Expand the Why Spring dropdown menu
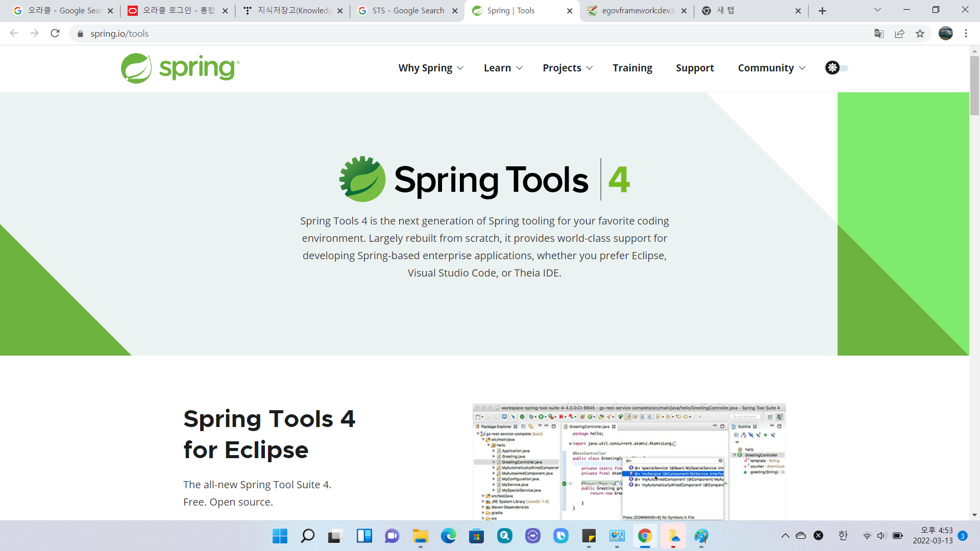The height and width of the screenshot is (551, 980). pos(430,68)
